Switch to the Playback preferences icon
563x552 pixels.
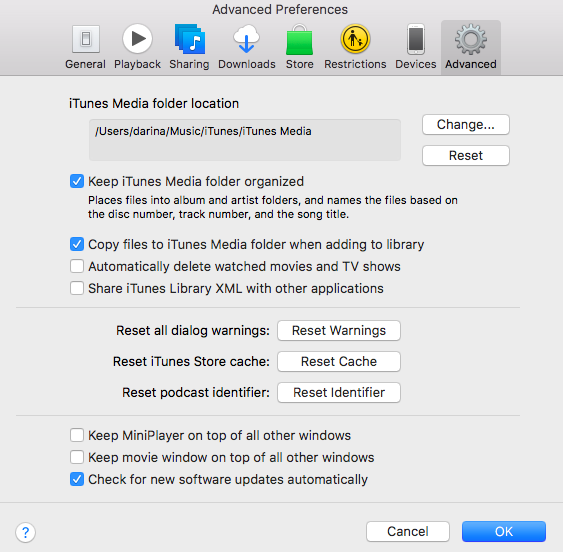pyautogui.click(x=137, y=38)
